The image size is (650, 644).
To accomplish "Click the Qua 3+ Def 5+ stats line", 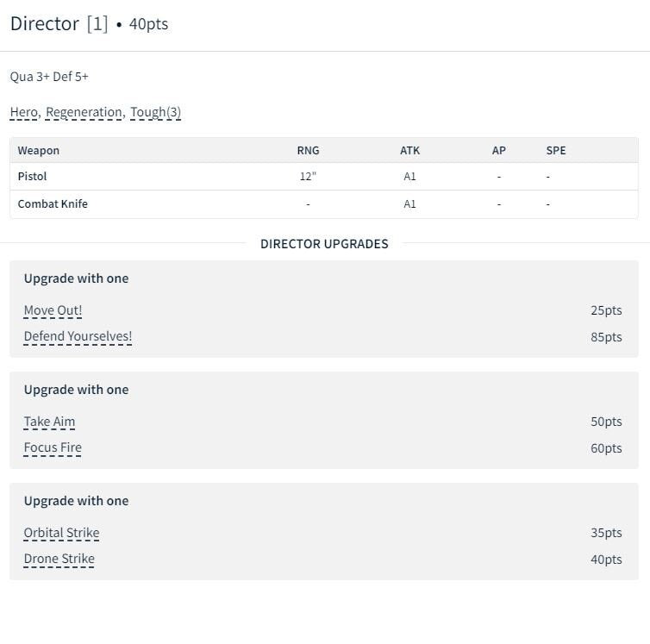I will click(49, 77).
